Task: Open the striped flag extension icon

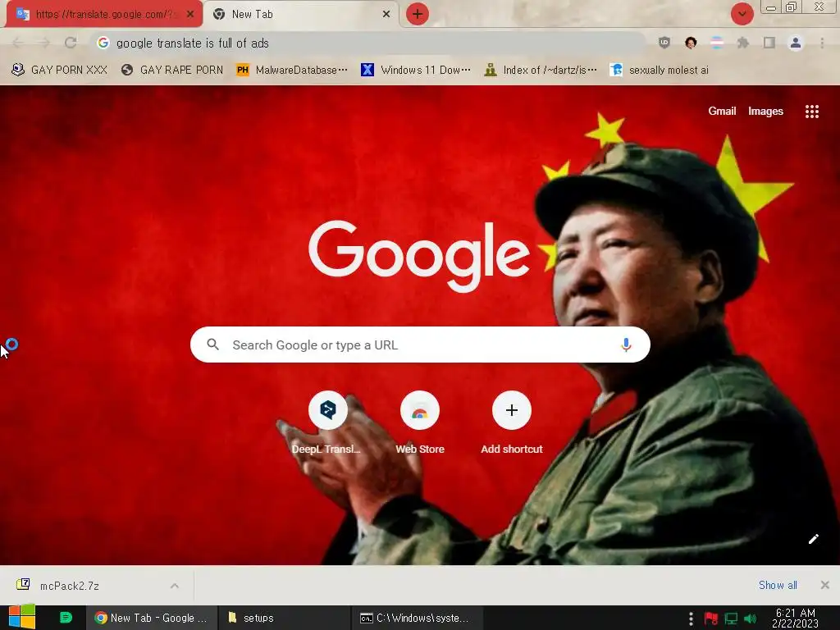Action: click(717, 43)
